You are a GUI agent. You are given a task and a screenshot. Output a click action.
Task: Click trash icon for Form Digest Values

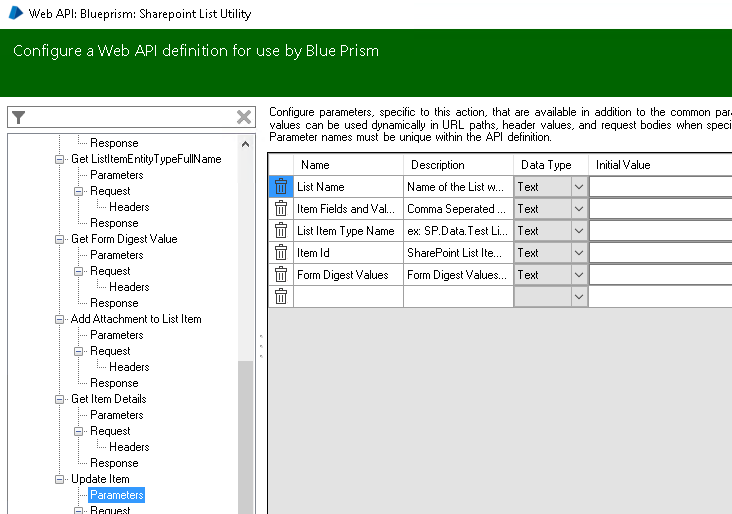pos(281,274)
